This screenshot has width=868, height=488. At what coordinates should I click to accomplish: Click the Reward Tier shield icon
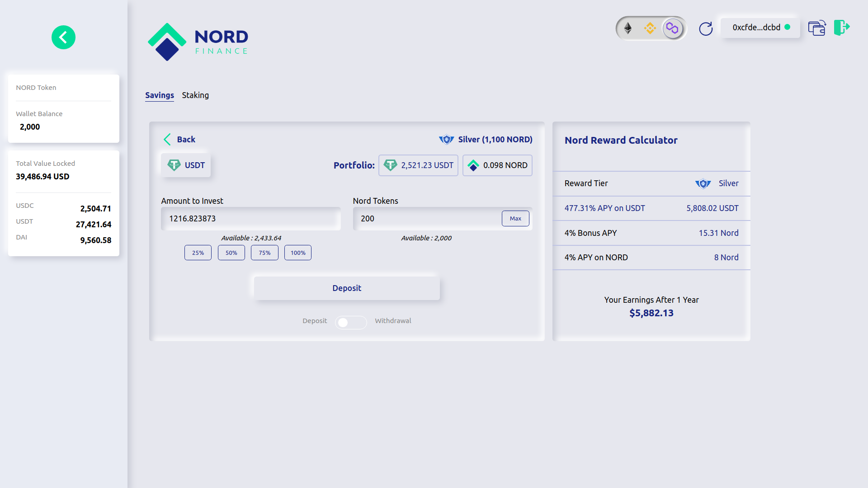coord(703,183)
